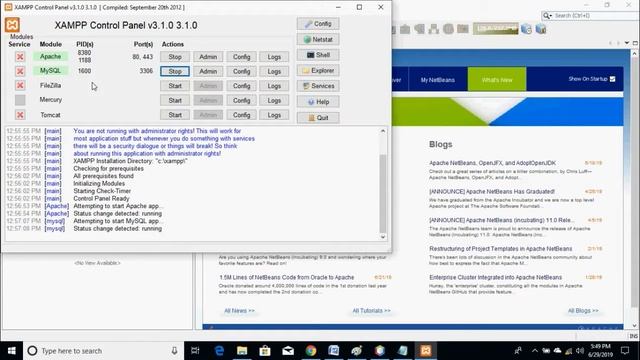Launch Microsoft Edge from the taskbar

[219, 351]
